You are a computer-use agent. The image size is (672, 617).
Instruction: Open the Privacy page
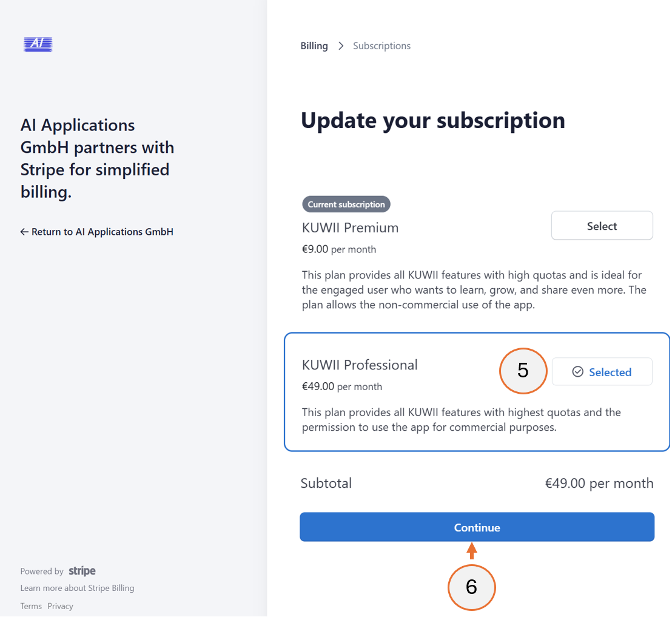tap(60, 605)
